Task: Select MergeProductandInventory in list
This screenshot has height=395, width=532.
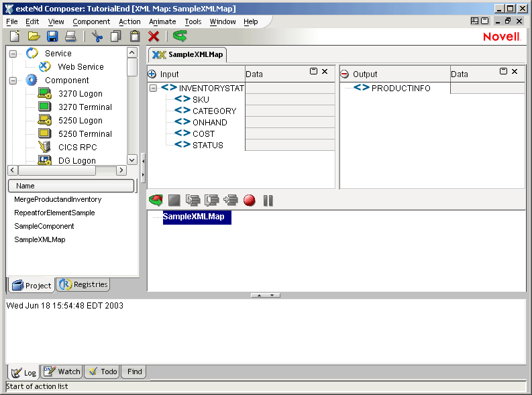Action: coord(58,199)
